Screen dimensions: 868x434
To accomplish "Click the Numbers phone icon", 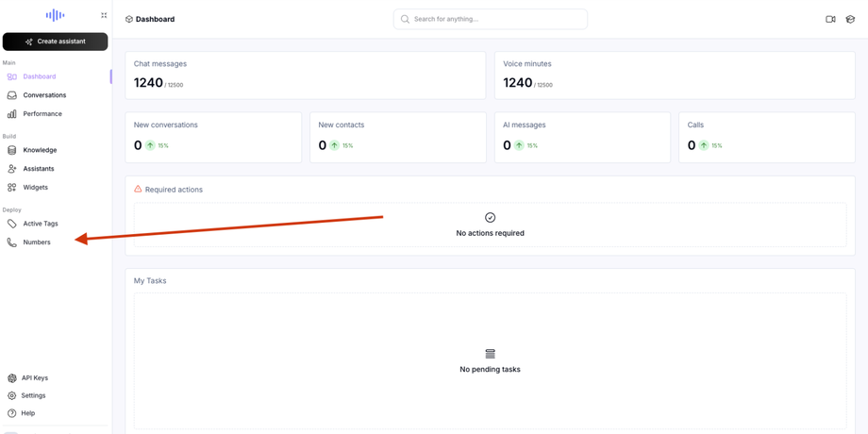I will (12, 242).
